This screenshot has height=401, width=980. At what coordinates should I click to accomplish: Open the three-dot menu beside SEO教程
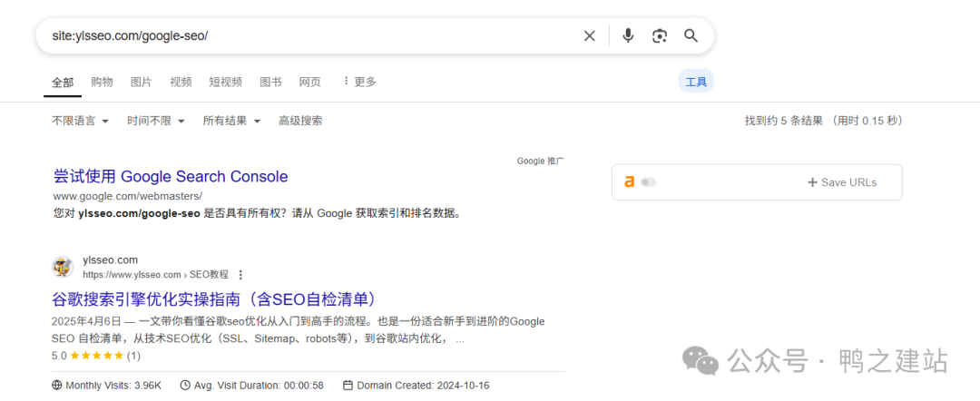(240, 274)
